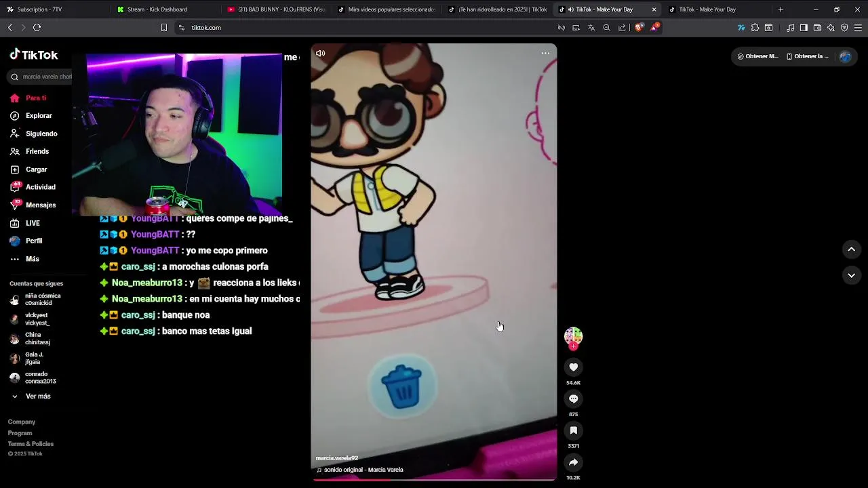Viewport: 868px width, 488px height.
Task: Open the Brave Wallet icon
Action: tap(817, 28)
